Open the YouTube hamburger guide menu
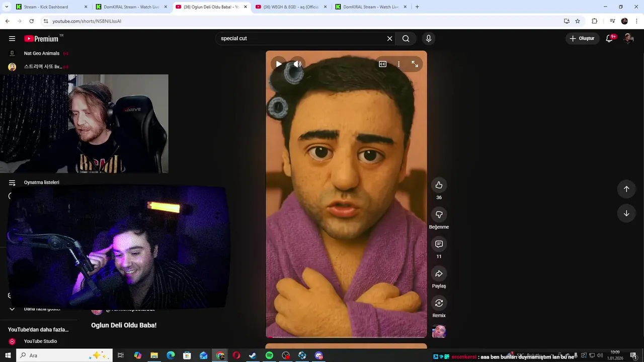Image resolution: width=644 pixels, height=362 pixels. click(12, 39)
